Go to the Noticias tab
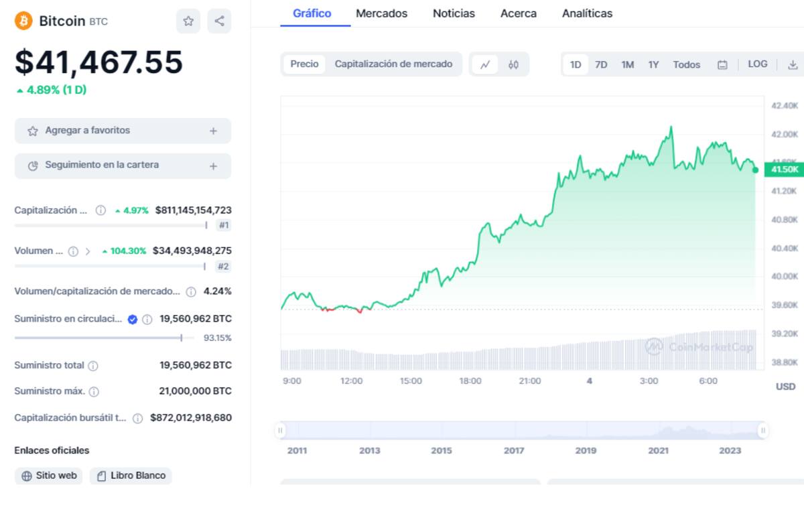804x532 pixels. click(x=454, y=13)
